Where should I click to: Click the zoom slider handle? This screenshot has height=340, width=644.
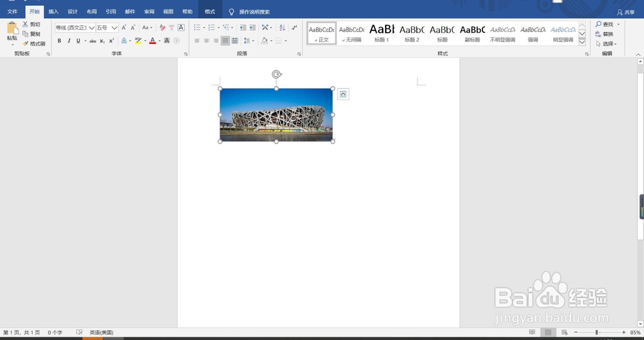click(597, 332)
